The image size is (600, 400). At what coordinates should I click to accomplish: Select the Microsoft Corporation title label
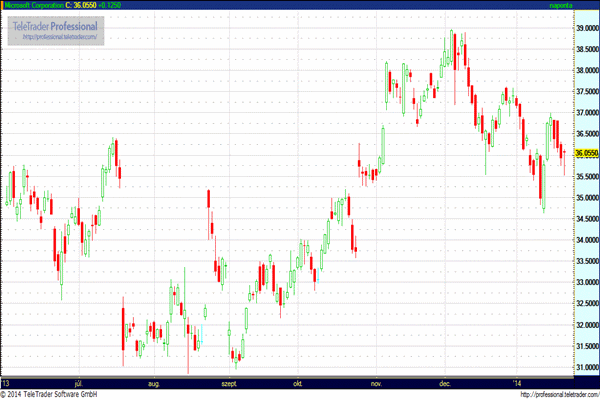pyautogui.click(x=34, y=5)
